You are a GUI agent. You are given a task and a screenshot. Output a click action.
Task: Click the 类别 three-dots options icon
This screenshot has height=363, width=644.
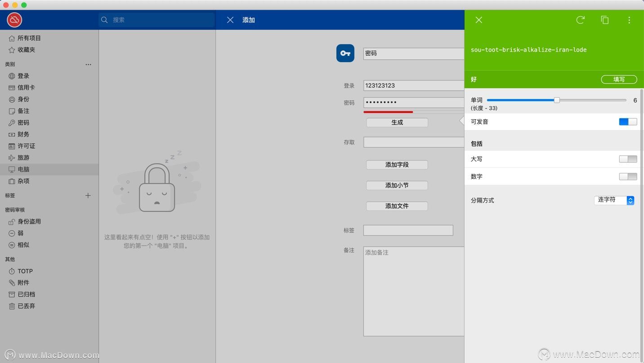click(88, 64)
